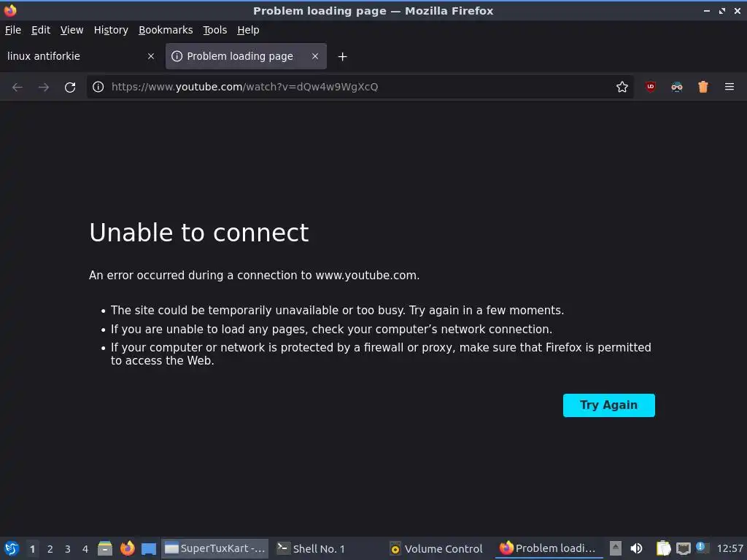The image size is (747, 560).
Task: Click the firewall or proxy bullet text
Action: [381, 354]
